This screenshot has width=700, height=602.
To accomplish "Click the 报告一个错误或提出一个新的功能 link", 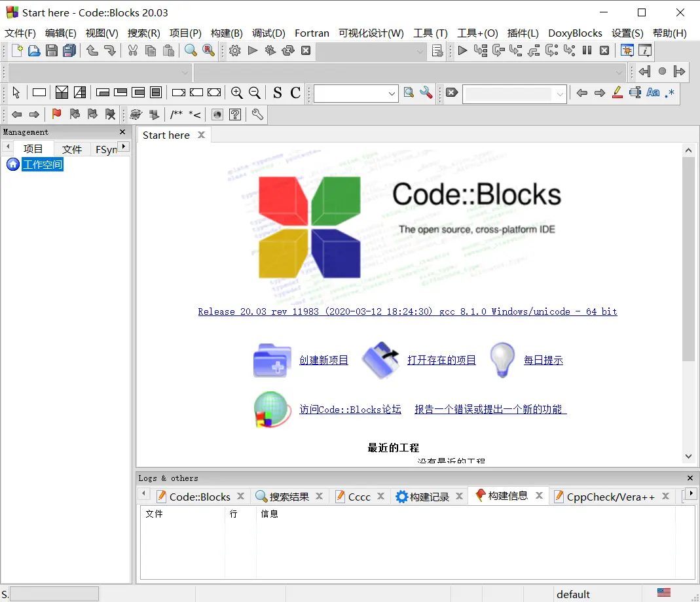I will [490, 409].
